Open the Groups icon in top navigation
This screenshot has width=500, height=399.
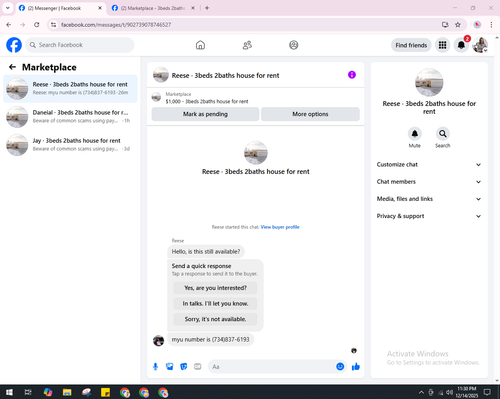click(294, 45)
